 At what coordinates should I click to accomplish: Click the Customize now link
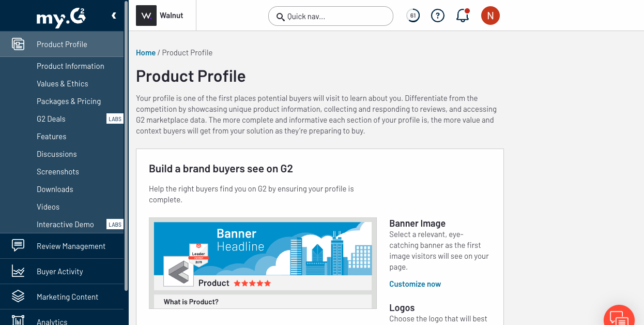[415, 284]
